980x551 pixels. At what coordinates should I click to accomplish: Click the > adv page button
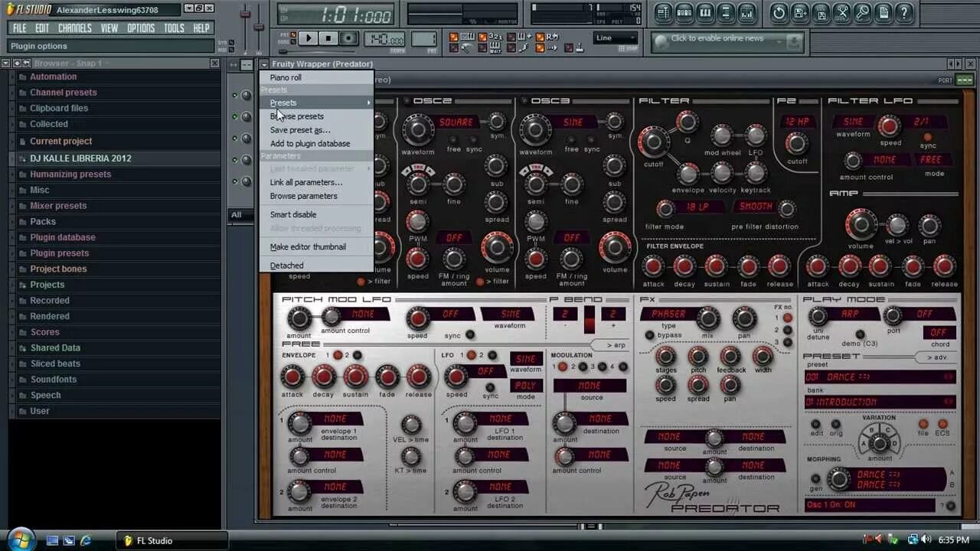point(937,357)
